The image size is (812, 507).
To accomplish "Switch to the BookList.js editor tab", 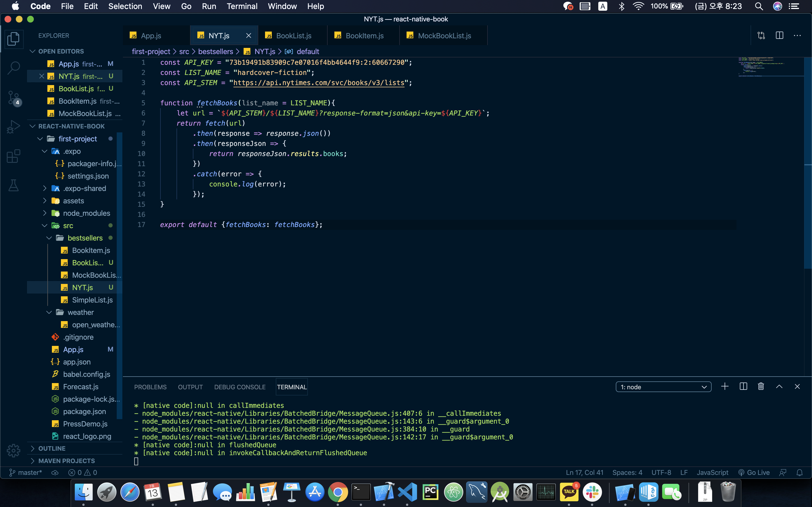I will tap(293, 35).
